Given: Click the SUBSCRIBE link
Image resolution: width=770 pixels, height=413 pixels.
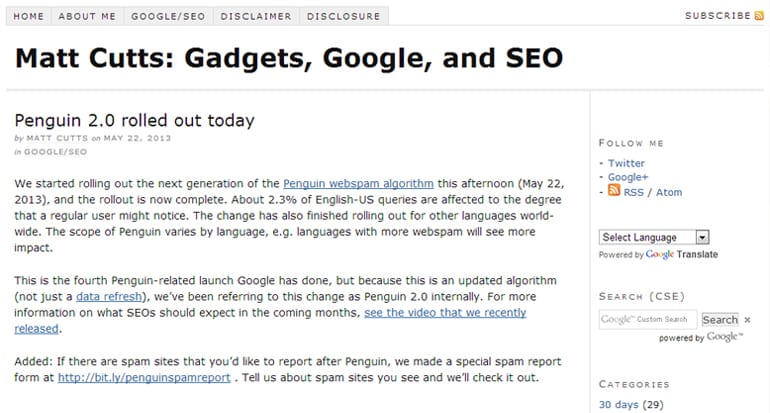Looking at the screenshot, I should (x=717, y=16).
